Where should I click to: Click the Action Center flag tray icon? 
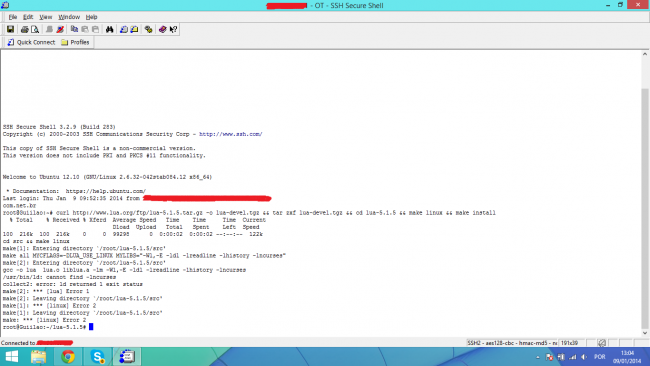(549, 357)
